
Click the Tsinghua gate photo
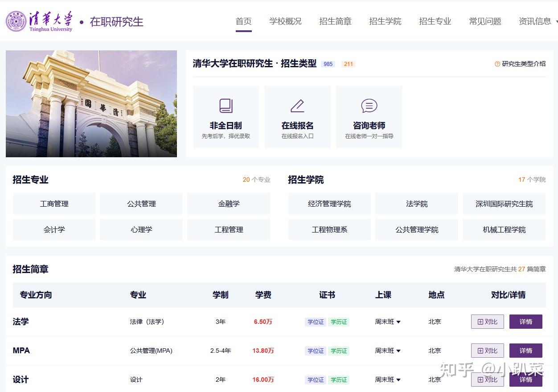[x=91, y=104]
